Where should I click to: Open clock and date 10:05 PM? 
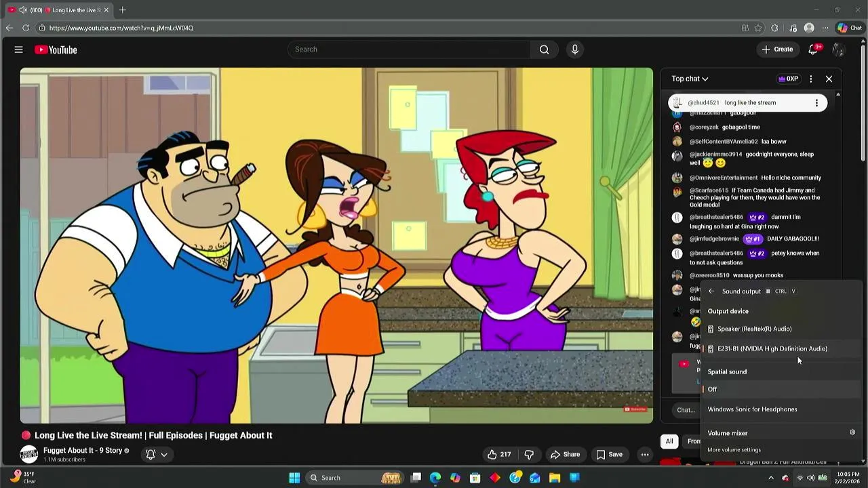click(x=848, y=478)
